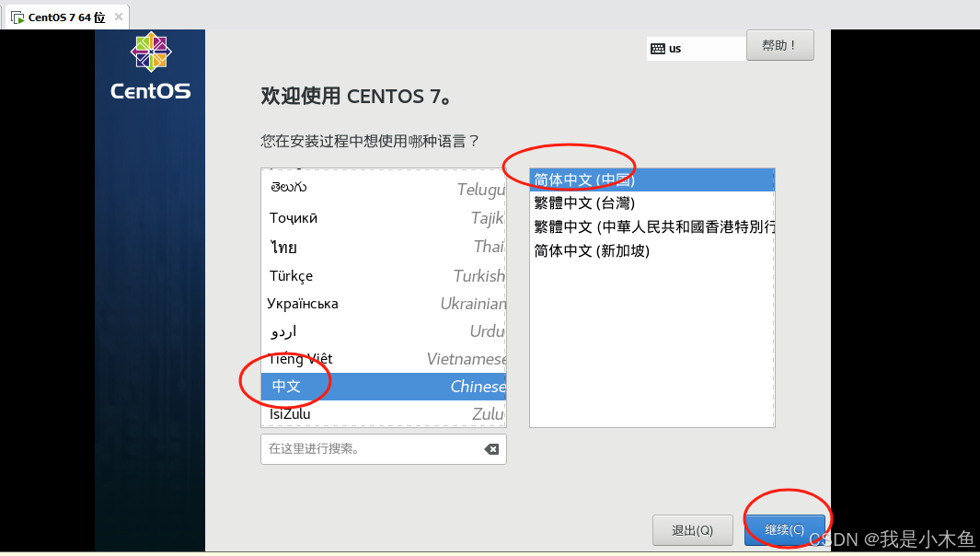Close the CentOS 7 64 位 tab
Image resolution: width=980 pixels, height=556 pixels.
click(118, 17)
